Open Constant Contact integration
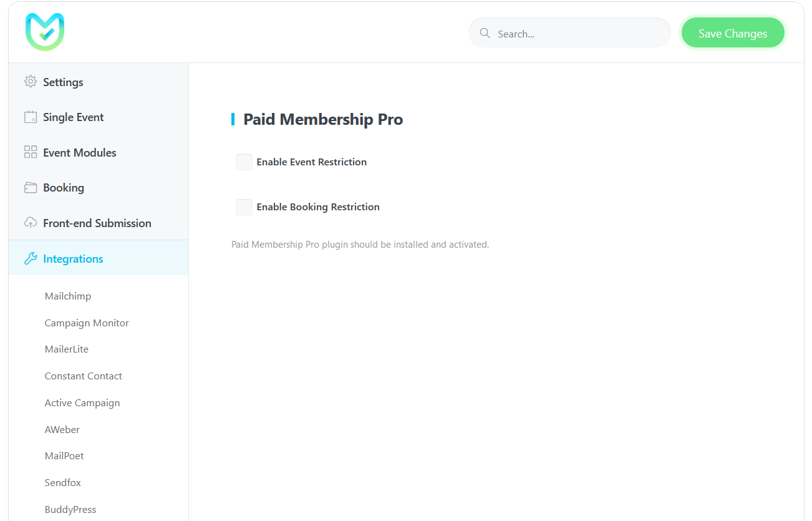 click(84, 376)
